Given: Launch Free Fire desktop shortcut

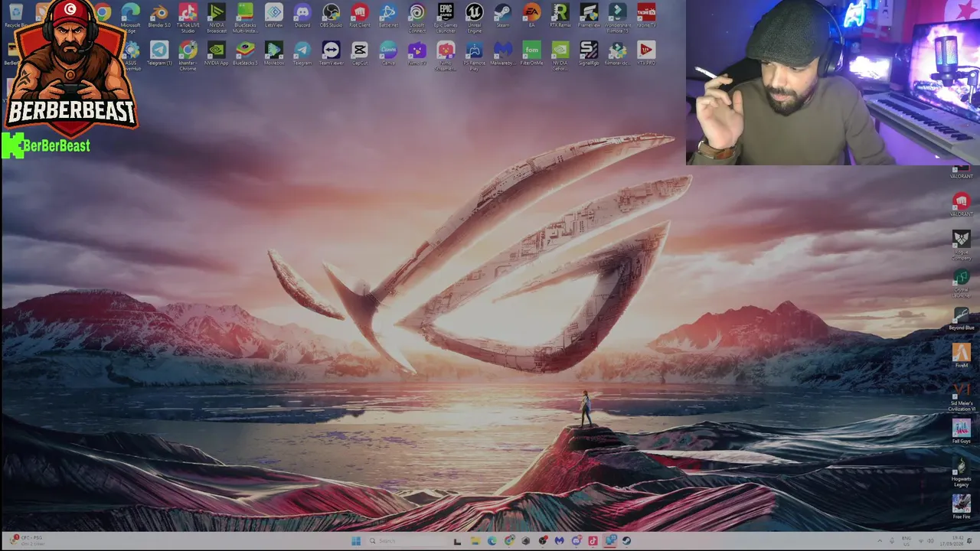Looking at the screenshot, I should 962,507.
